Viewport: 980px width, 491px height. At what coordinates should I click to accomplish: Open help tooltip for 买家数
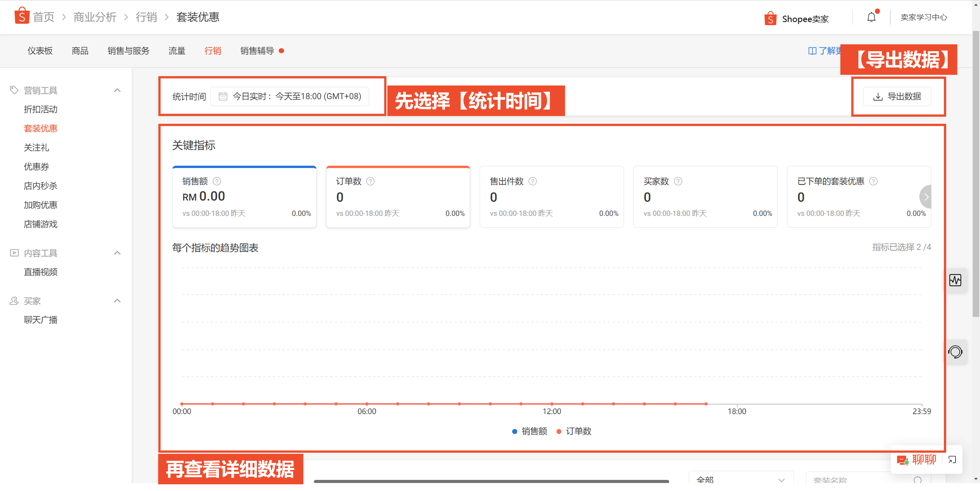[678, 181]
